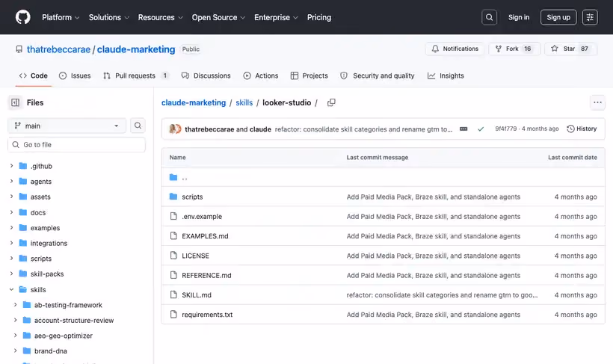Open the Resources dropdown menu
Screen dimensions: 613x364
click(160, 17)
